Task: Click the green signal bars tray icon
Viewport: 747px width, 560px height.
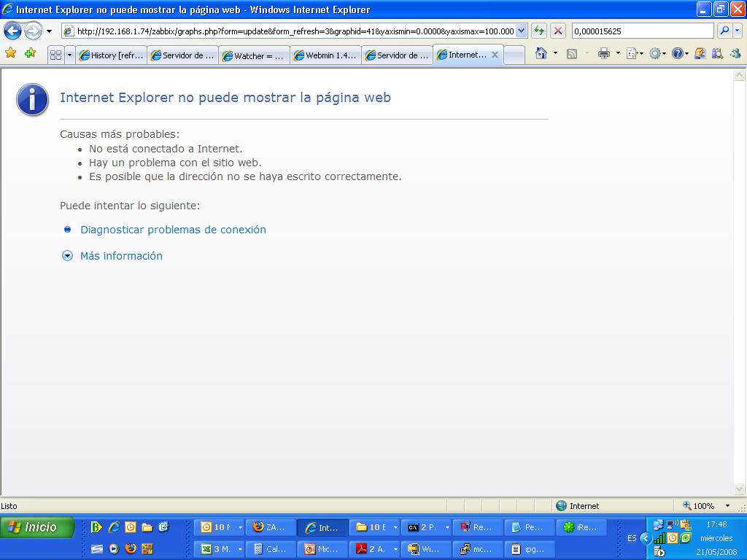Action: 659,538
